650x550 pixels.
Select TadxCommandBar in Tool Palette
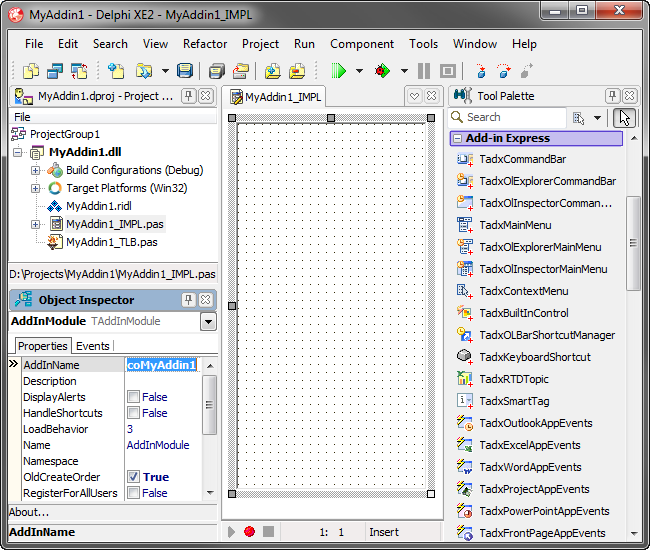point(522,159)
